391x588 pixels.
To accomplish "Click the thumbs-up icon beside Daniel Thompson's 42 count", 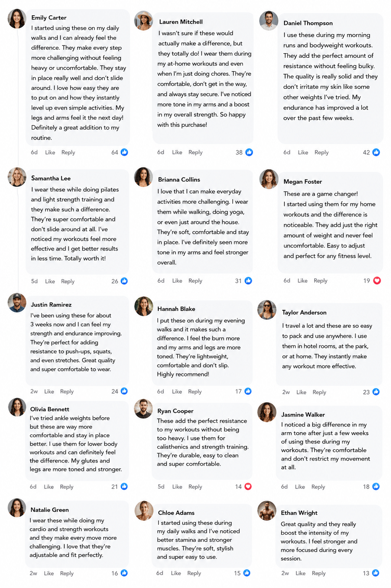I will click(376, 152).
